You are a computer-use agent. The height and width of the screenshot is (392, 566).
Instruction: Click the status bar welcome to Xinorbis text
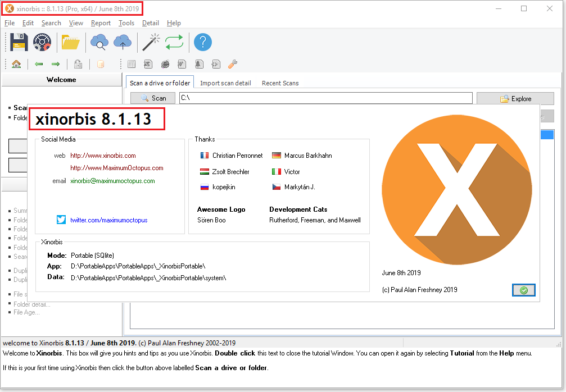pyautogui.click(x=119, y=343)
